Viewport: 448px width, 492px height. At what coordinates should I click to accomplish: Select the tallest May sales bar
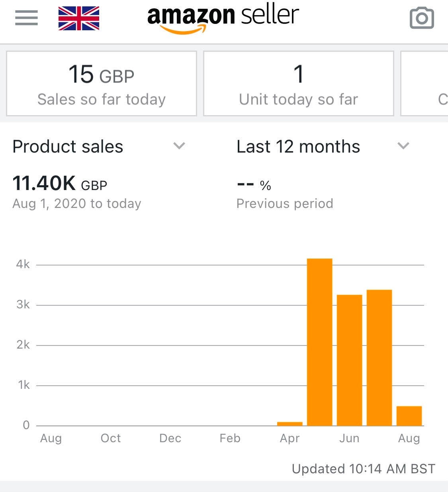coord(319,343)
